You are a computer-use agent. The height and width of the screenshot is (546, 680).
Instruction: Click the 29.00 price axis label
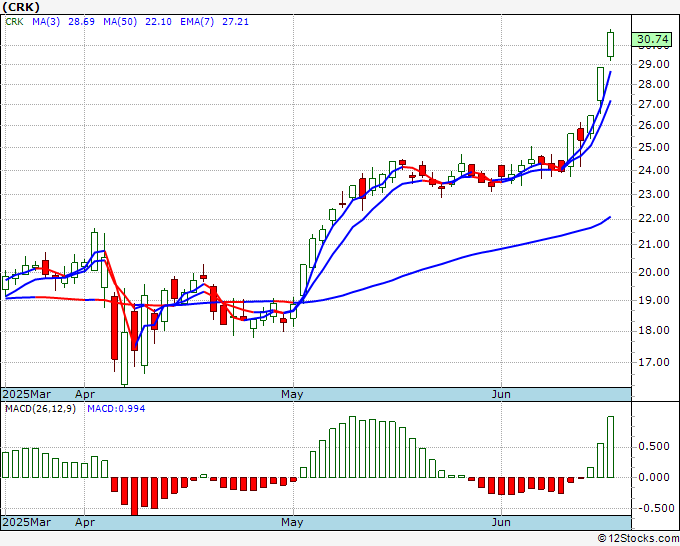click(x=654, y=64)
